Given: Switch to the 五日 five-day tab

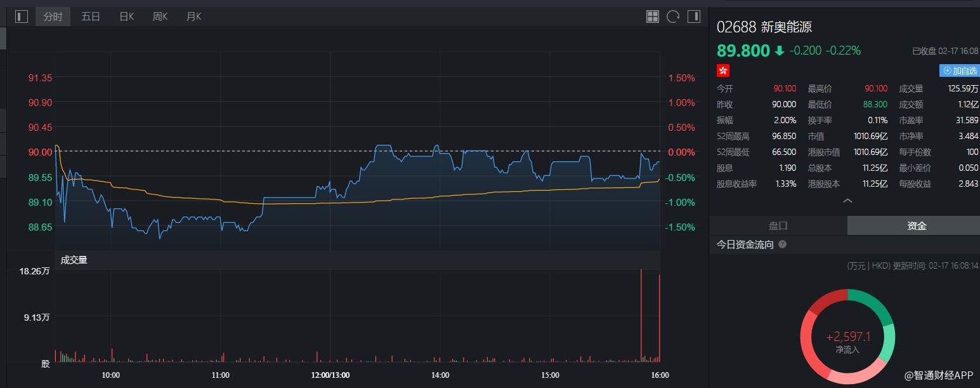Looking at the screenshot, I should tap(91, 17).
